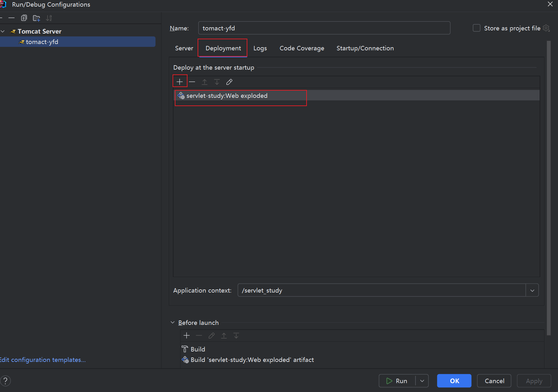558x392 pixels.
Task: Remove selected deployment artifact
Action: click(192, 82)
